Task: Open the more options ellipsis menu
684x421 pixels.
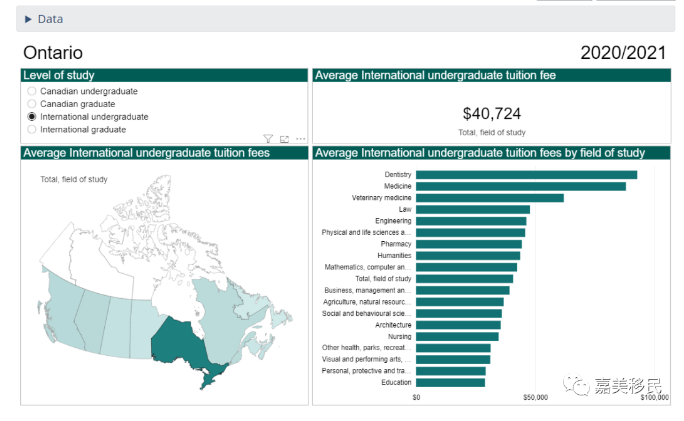Action: point(300,139)
